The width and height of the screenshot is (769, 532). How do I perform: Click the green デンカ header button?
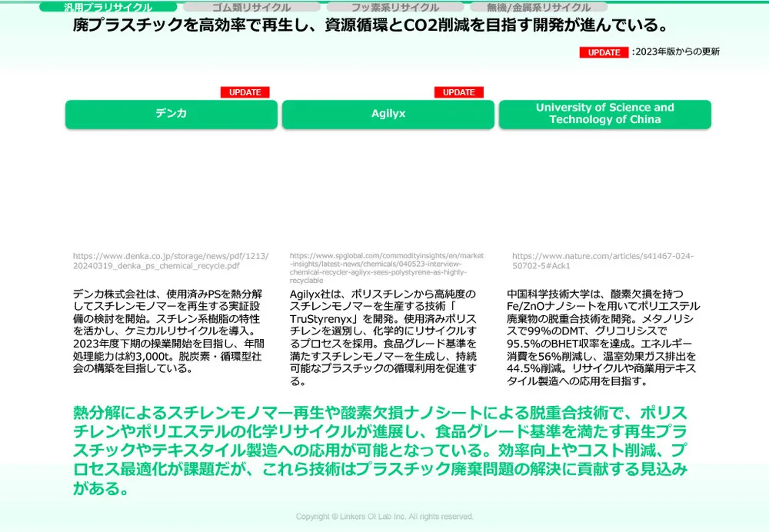tap(171, 114)
